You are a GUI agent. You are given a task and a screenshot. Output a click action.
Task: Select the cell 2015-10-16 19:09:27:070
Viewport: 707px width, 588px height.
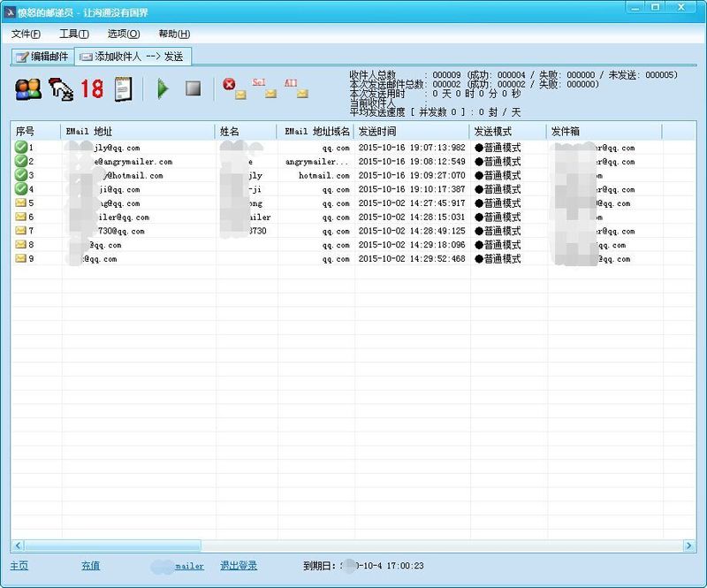[x=412, y=176]
